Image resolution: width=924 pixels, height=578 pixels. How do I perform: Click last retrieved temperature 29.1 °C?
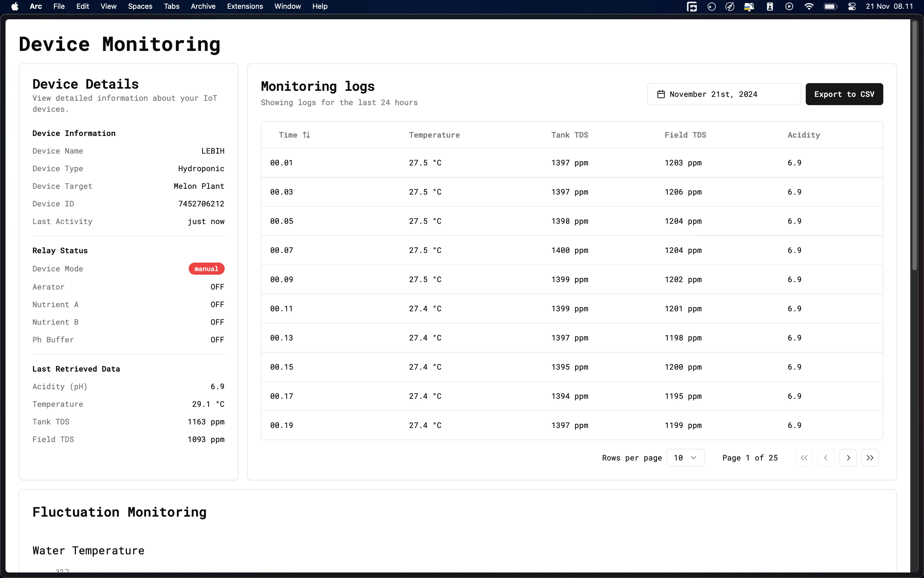coord(208,404)
